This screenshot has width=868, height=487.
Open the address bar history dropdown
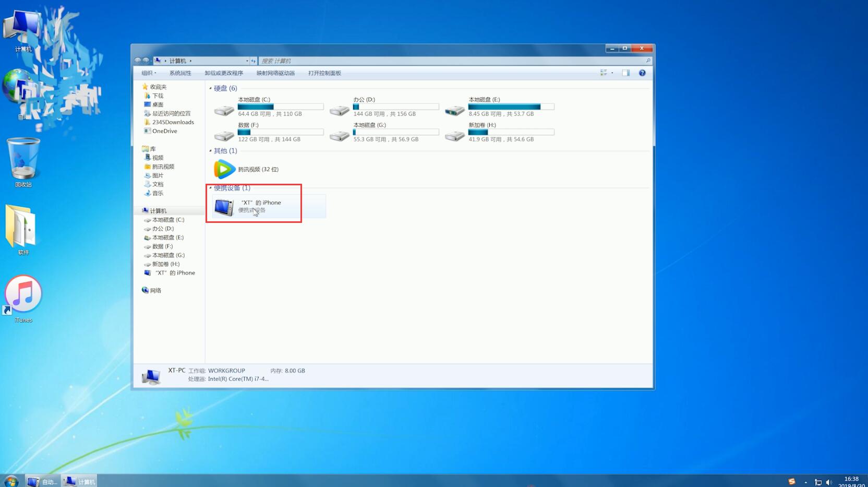[x=247, y=61]
